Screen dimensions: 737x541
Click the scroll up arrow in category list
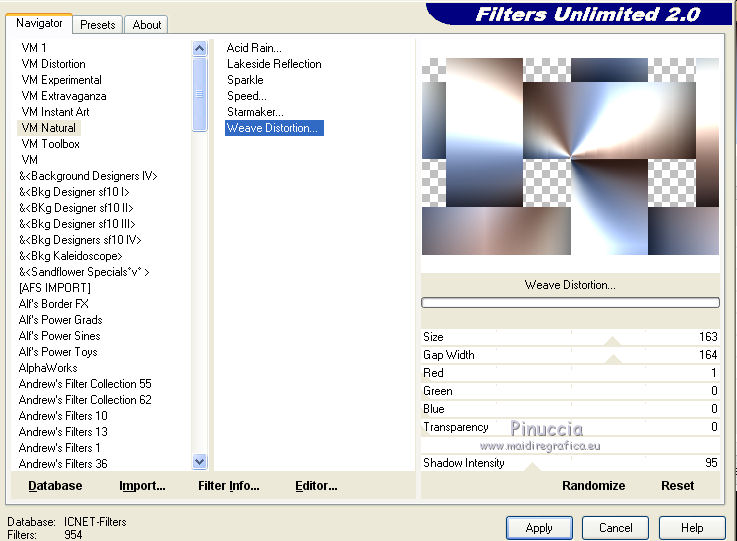pos(200,48)
